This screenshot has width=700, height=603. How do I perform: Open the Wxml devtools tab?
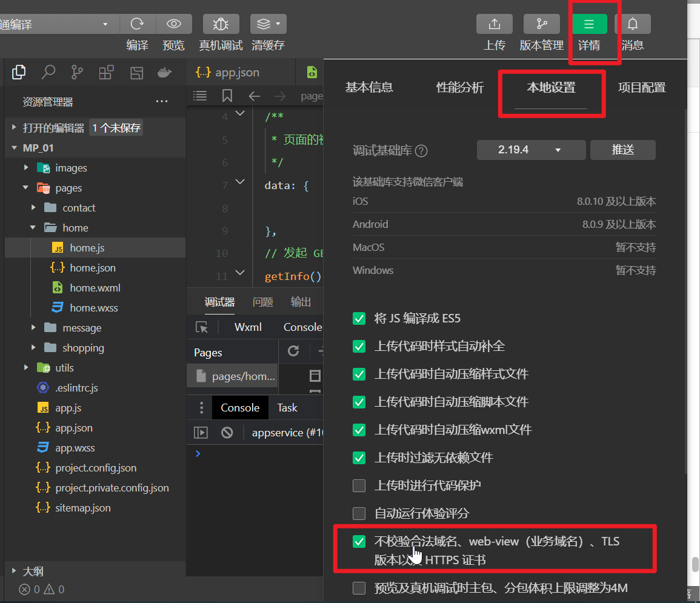click(x=248, y=327)
